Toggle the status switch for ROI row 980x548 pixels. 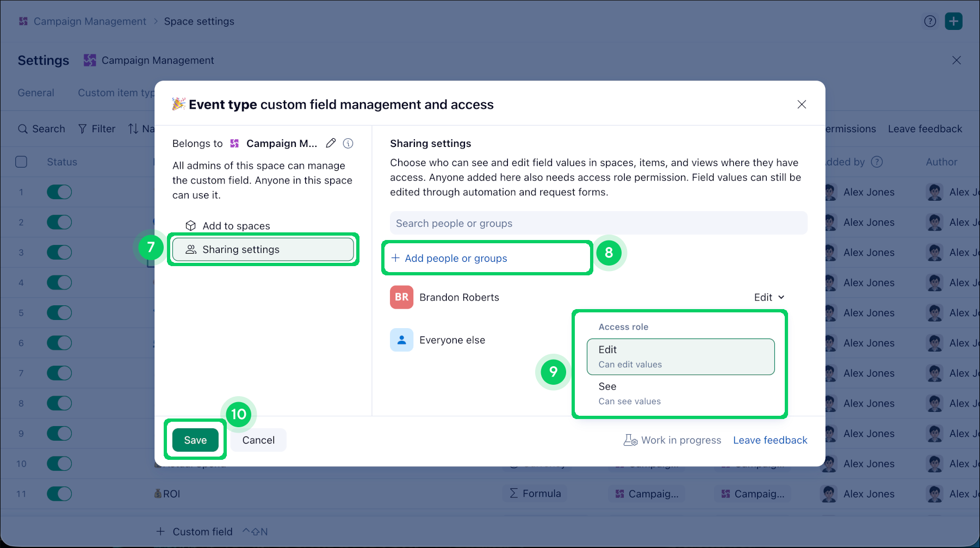pyautogui.click(x=59, y=494)
